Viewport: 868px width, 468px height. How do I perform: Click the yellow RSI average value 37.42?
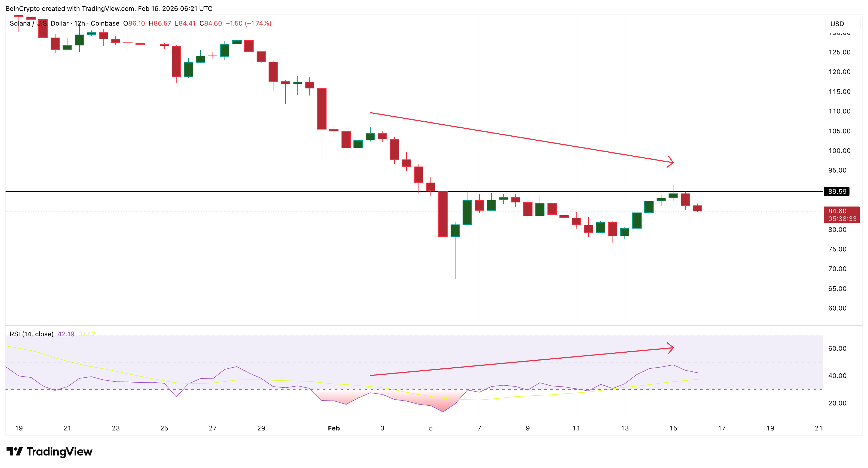pyautogui.click(x=86, y=334)
